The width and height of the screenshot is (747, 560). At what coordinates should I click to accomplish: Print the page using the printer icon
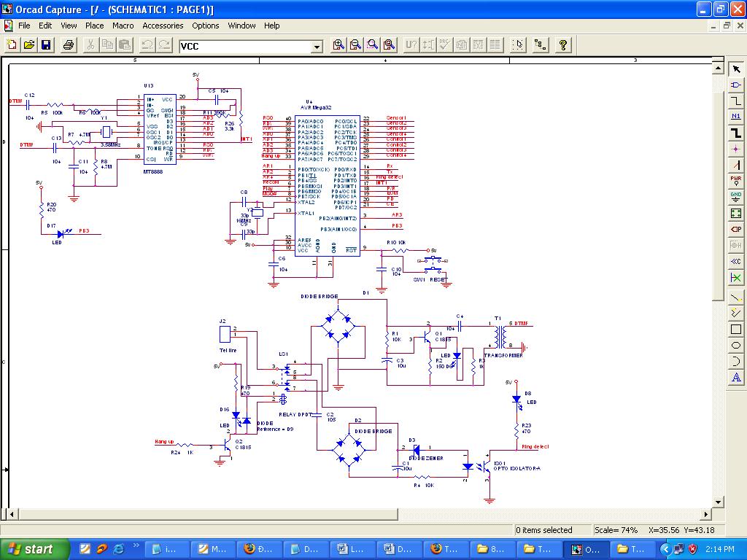(x=69, y=45)
